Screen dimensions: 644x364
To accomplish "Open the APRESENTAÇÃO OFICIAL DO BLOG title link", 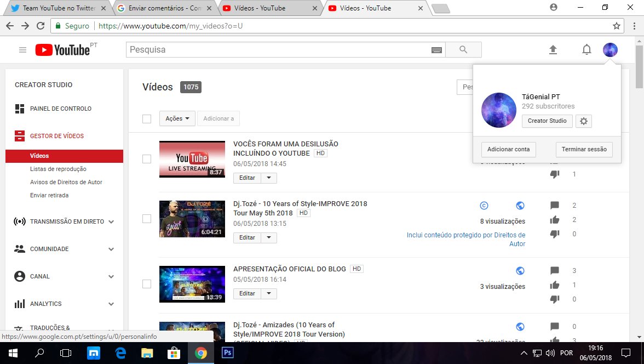I will click(290, 269).
